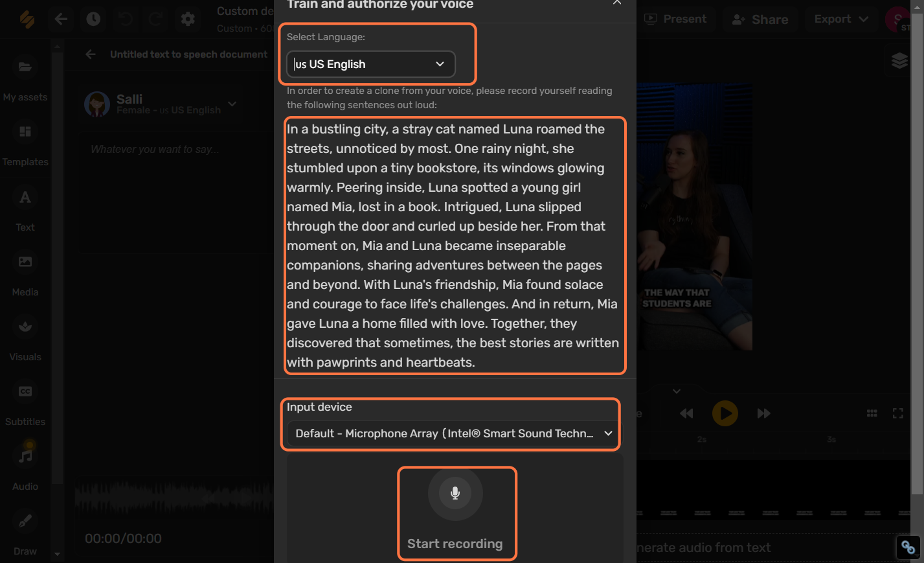924x563 pixels.
Task: Open the Visuals panel
Action: coord(25,338)
